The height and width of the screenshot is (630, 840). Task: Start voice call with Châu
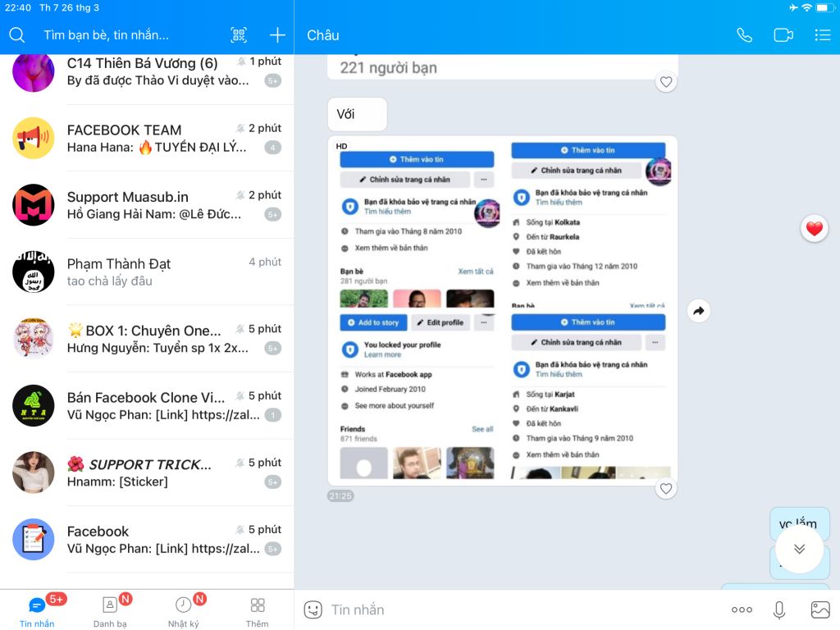point(744,35)
